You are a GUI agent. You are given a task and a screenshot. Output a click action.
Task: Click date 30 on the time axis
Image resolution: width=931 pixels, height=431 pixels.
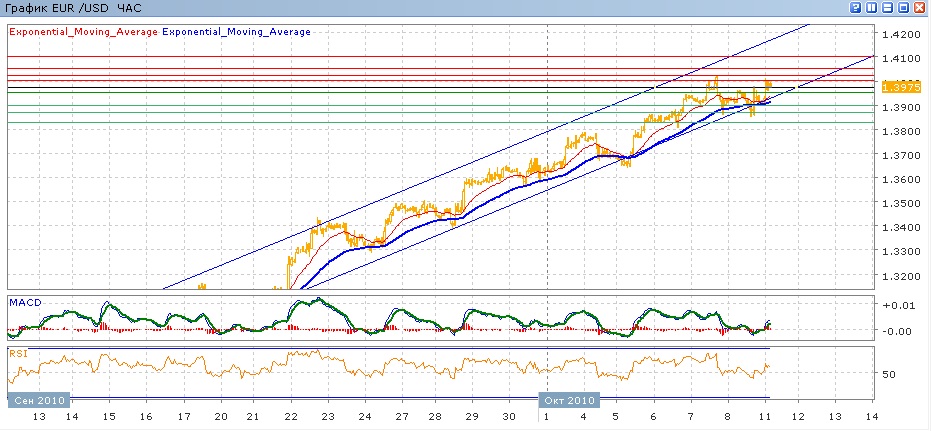pos(508,416)
